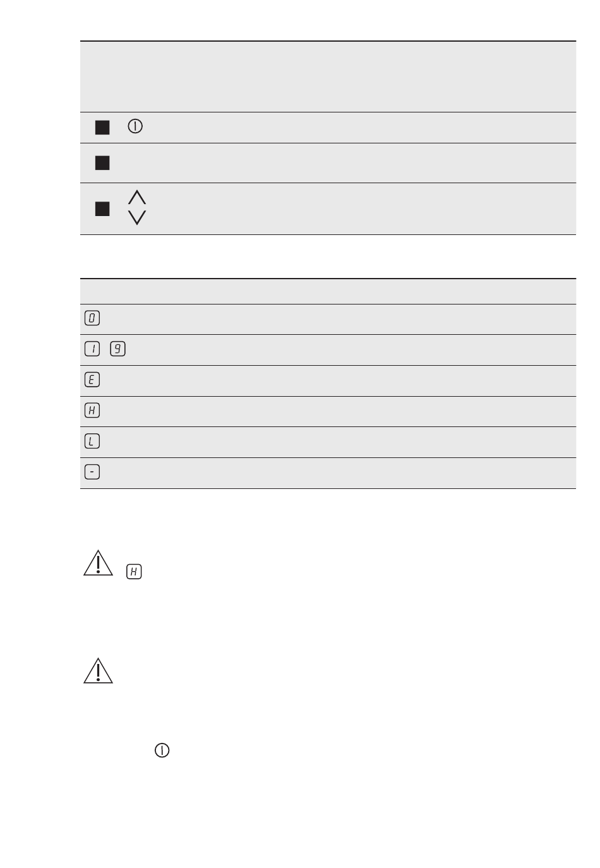Click the display symbol showing a dash

click(92, 472)
